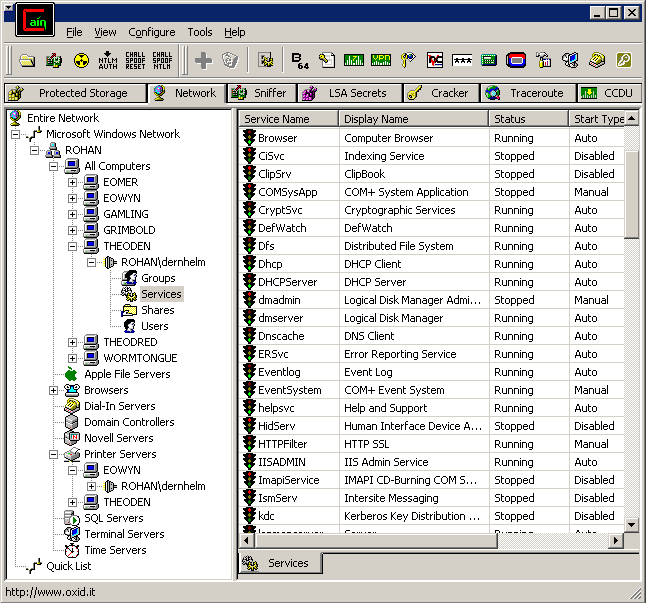Open the Configure menu
The image size is (646, 603).
pyautogui.click(x=152, y=32)
